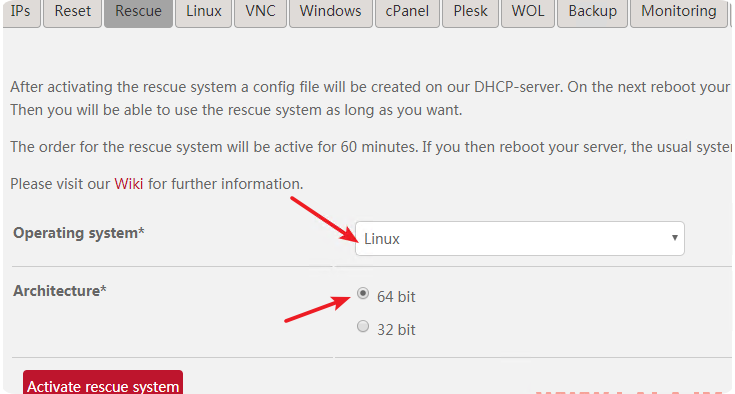Click the dropdown arrow next to Linux

point(675,238)
